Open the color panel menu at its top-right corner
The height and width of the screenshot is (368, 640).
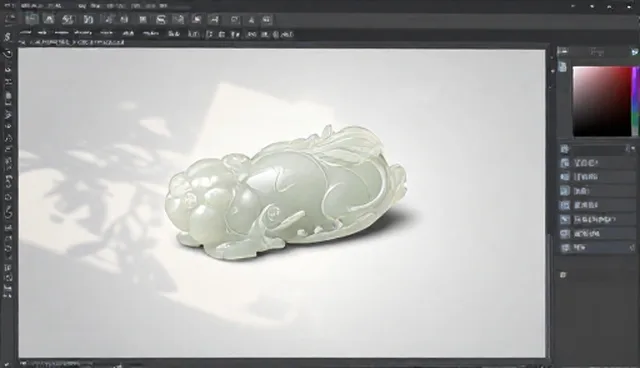pyautogui.click(x=635, y=52)
